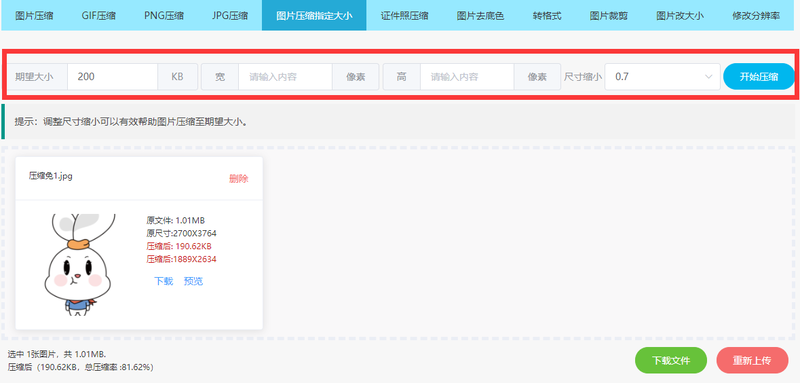Click the red 重新上传 button
800x383 pixels.
pyautogui.click(x=752, y=361)
